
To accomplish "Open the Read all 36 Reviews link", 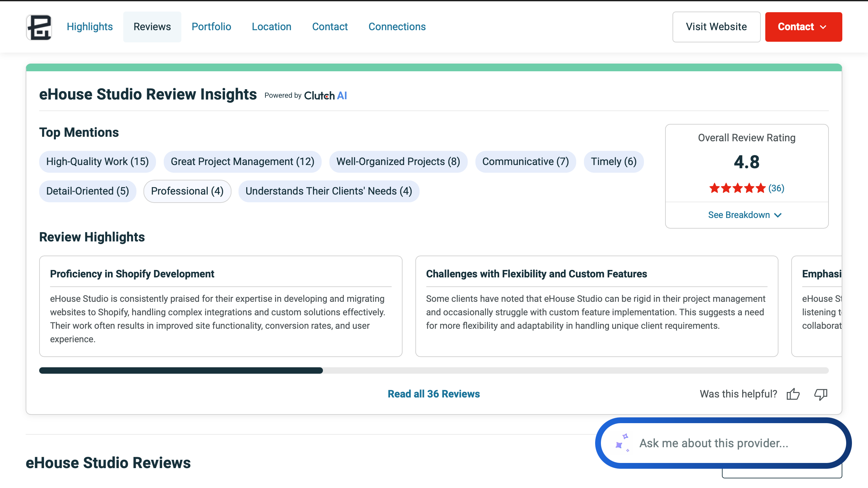I will click(434, 394).
